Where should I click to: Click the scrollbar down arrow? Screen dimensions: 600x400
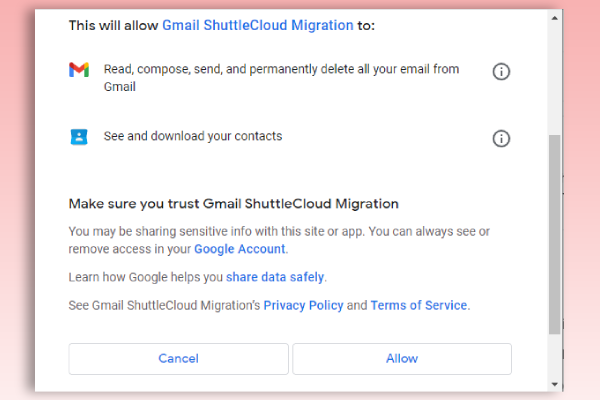(554, 384)
